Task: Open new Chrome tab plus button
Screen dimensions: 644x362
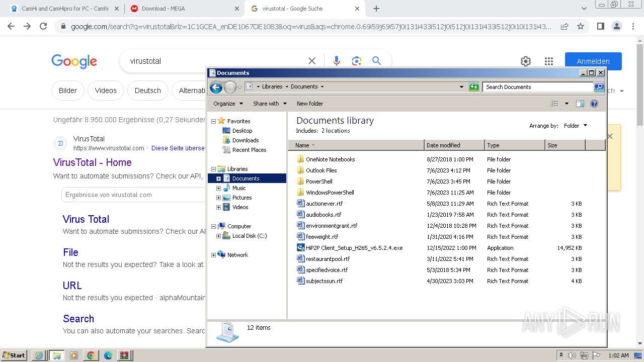Action: click(x=376, y=9)
